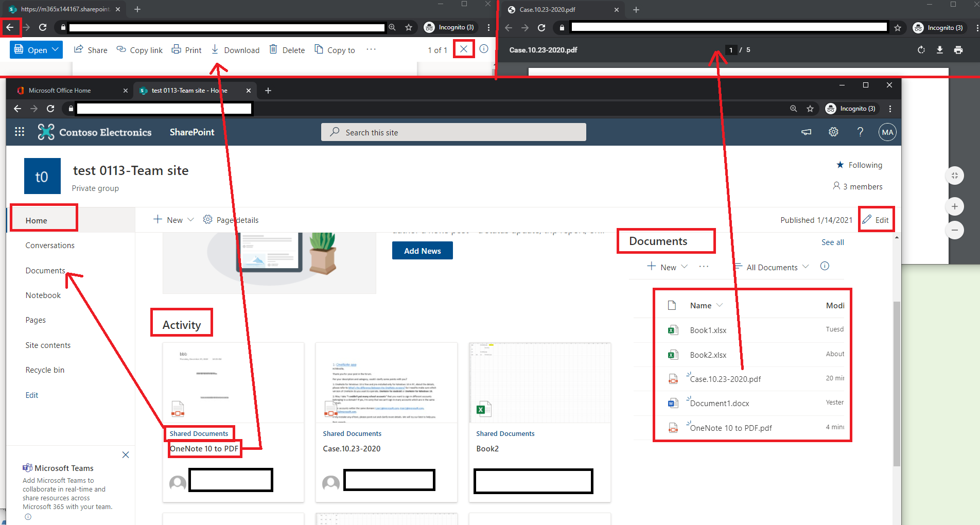This screenshot has width=980, height=525.
Task: Select Site contents in left navigation
Action: click(x=48, y=345)
